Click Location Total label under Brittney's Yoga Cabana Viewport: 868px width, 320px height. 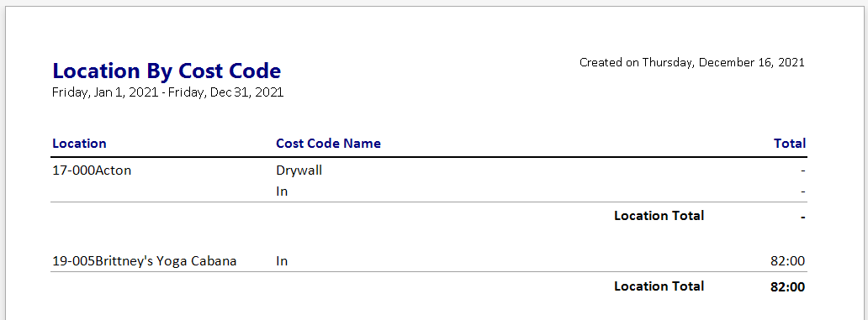659,286
